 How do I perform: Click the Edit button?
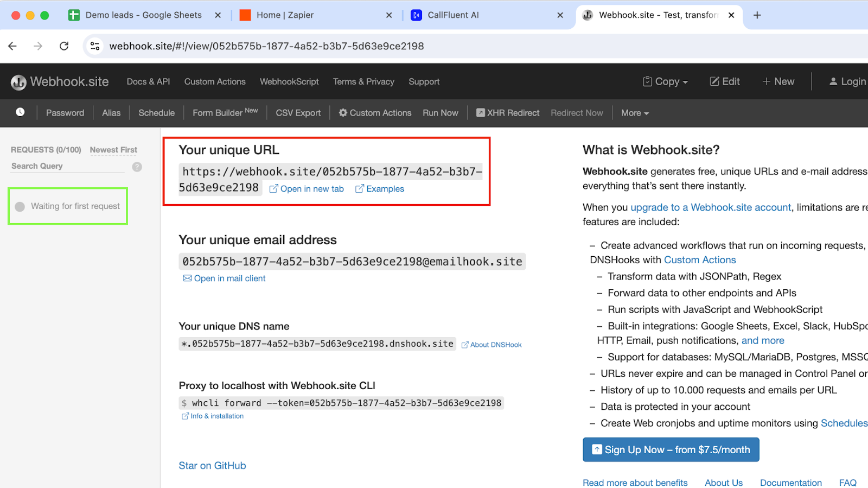click(725, 81)
